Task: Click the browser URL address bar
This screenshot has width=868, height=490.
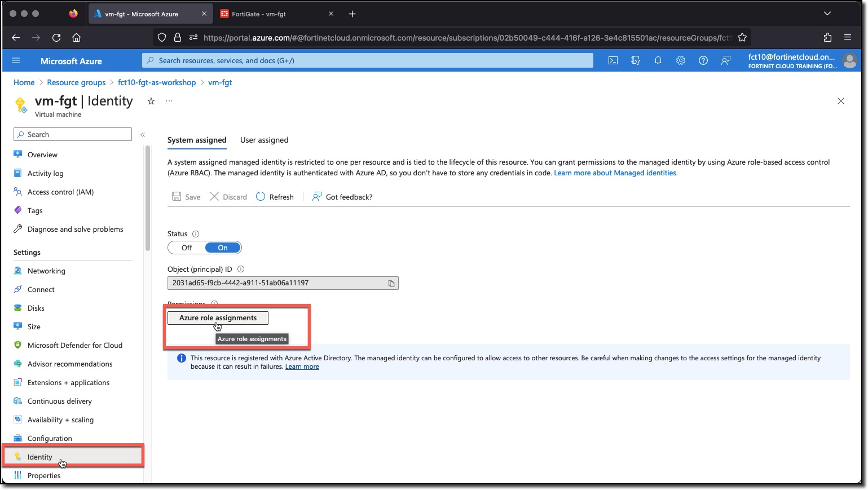Action: click(x=451, y=38)
